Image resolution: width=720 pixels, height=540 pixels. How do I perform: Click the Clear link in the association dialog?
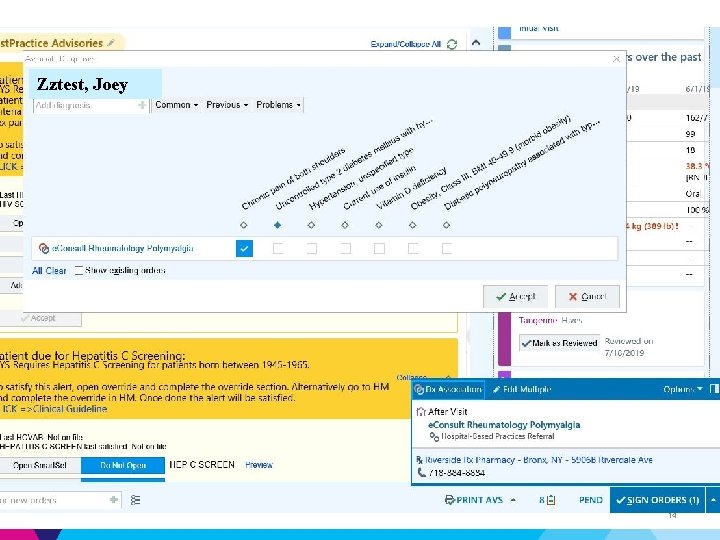click(x=56, y=271)
